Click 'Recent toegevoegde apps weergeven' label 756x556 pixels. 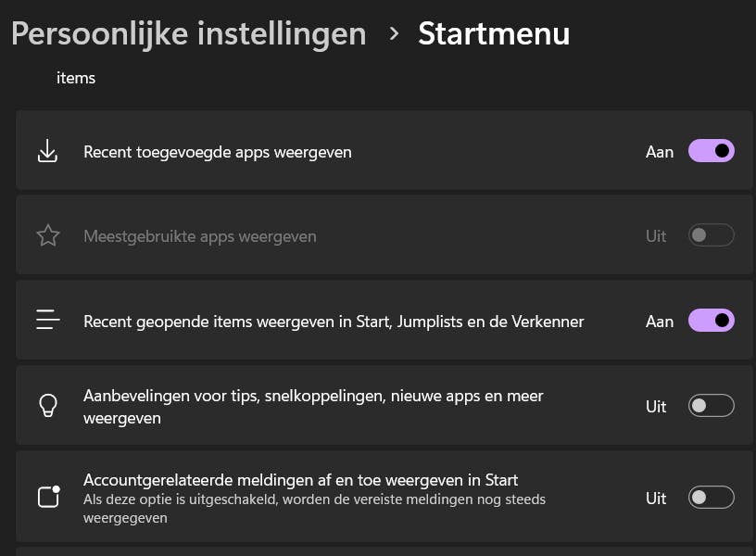point(218,152)
